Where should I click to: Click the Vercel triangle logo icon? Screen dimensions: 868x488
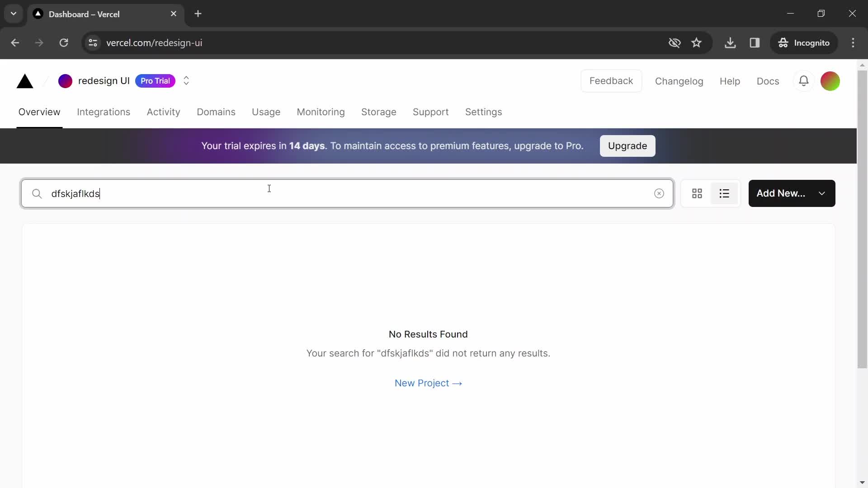coord(25,80)
